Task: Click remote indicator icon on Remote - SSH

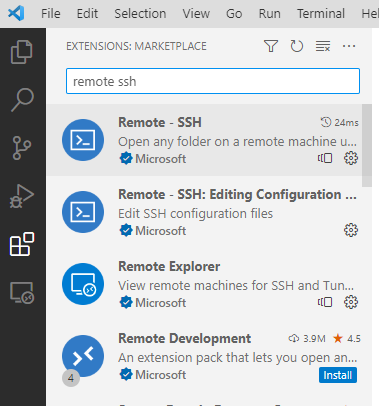Action: pyautogui.click(x=325, y=158)
